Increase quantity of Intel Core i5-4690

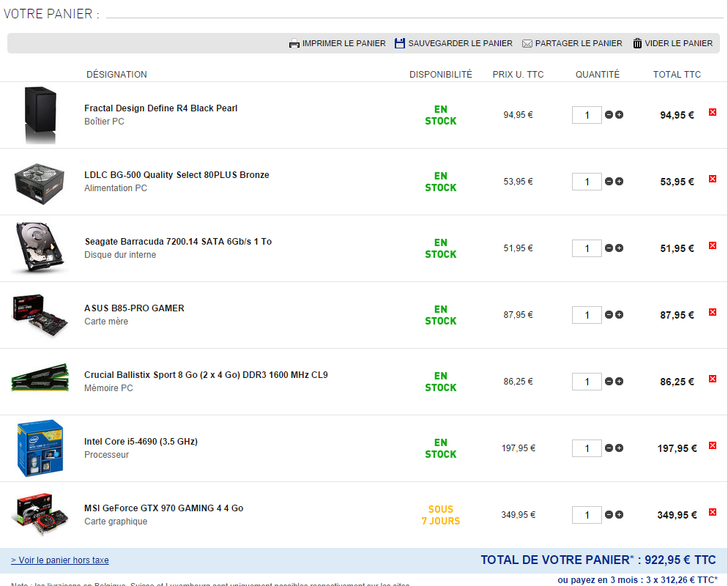[620, 448]
